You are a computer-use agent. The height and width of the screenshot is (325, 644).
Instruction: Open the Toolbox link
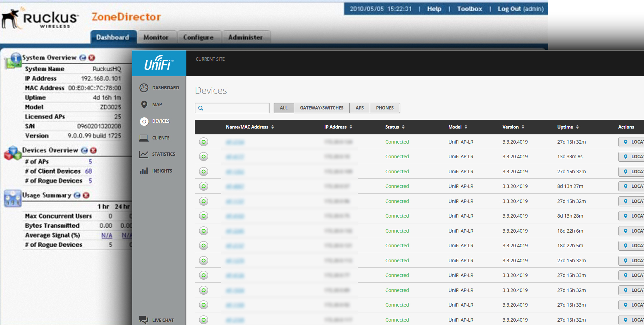pos(470,9)
